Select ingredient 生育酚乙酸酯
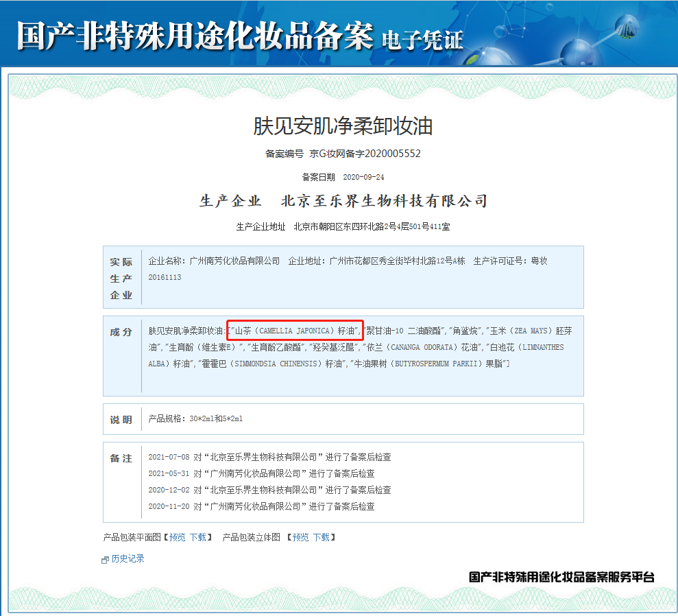Screen dimensions: 678x616 coord(276,347)
